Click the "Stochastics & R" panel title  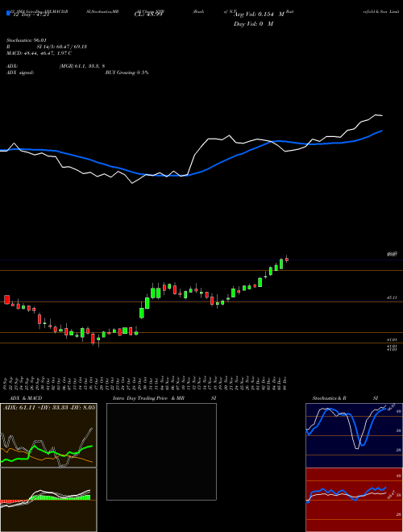pyautogui.click(x=329, y=398)
